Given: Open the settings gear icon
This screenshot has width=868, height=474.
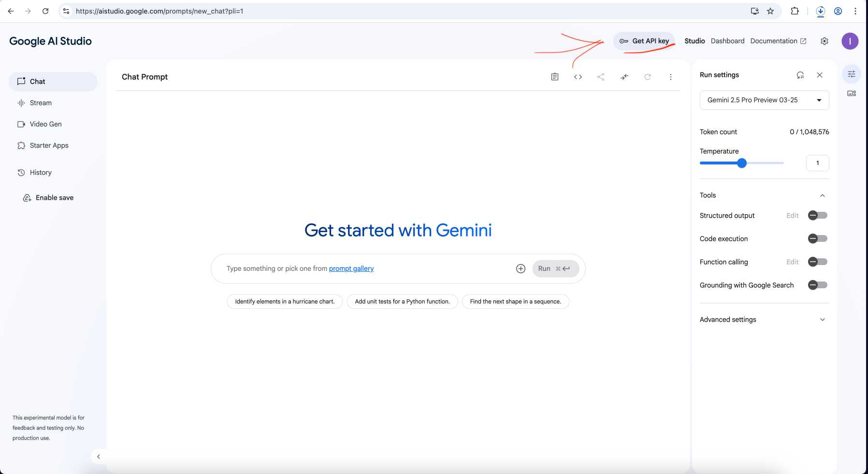Looking at the screenshot, I should coord(825,41).
